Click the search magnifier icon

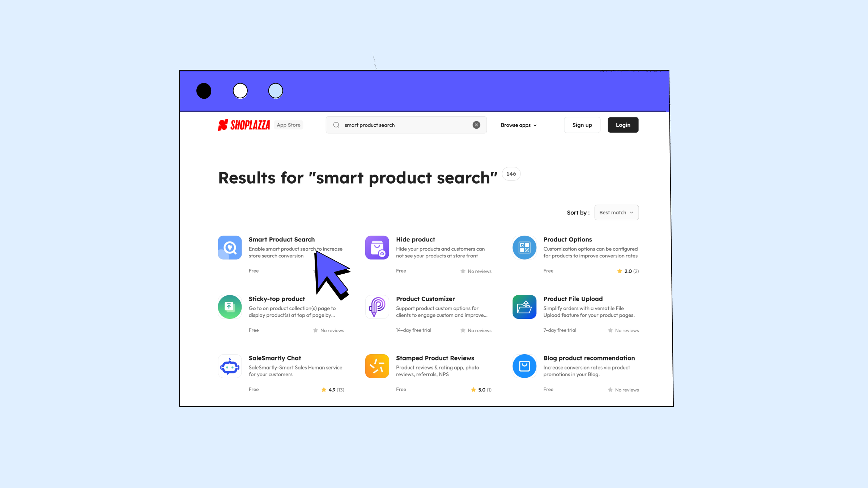pyautogui.click(x=337, y=125)
